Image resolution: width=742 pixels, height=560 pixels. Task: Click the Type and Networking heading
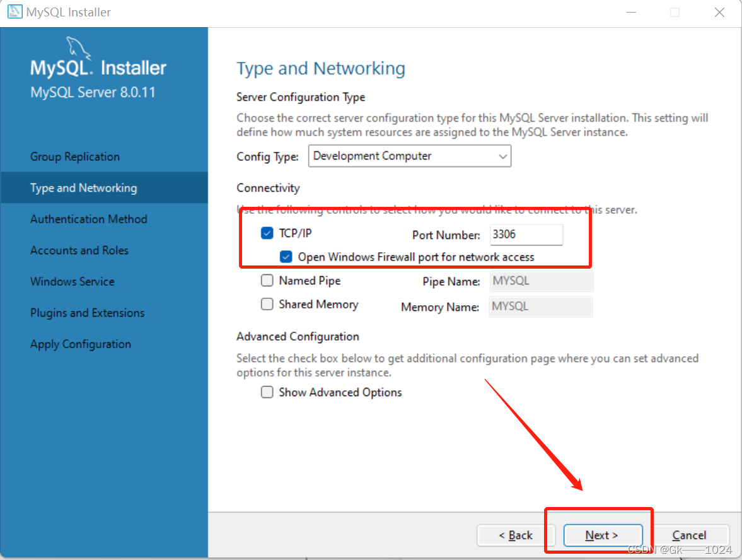coord(321,69)
